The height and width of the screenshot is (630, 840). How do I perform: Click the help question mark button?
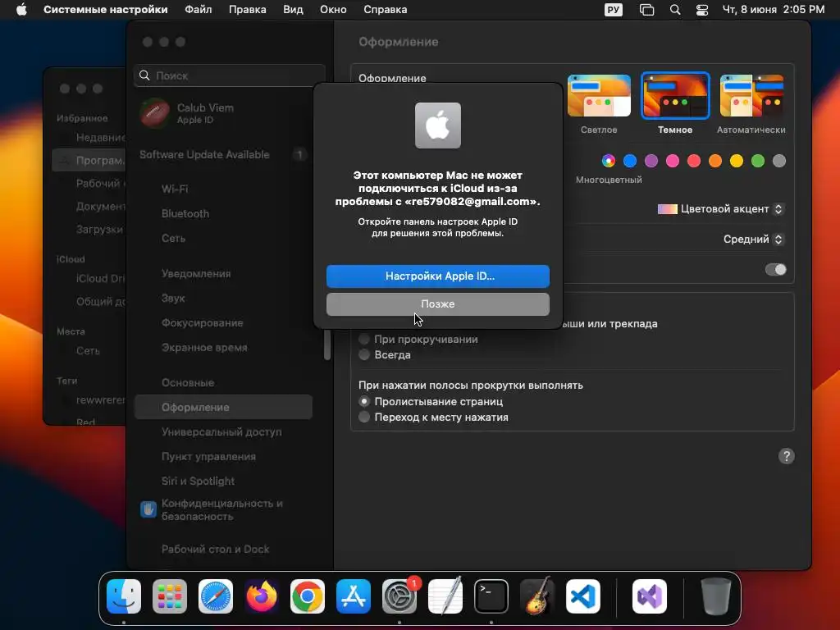point(786,456)
